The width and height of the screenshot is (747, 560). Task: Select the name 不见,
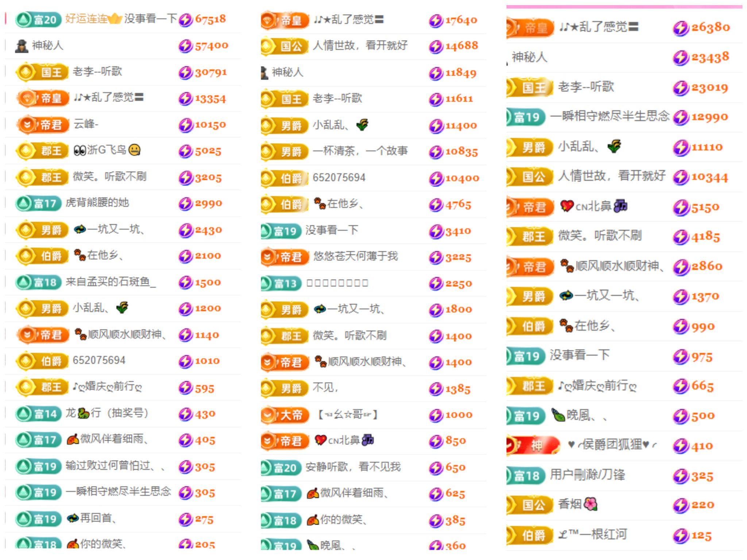tap(325, 387)
